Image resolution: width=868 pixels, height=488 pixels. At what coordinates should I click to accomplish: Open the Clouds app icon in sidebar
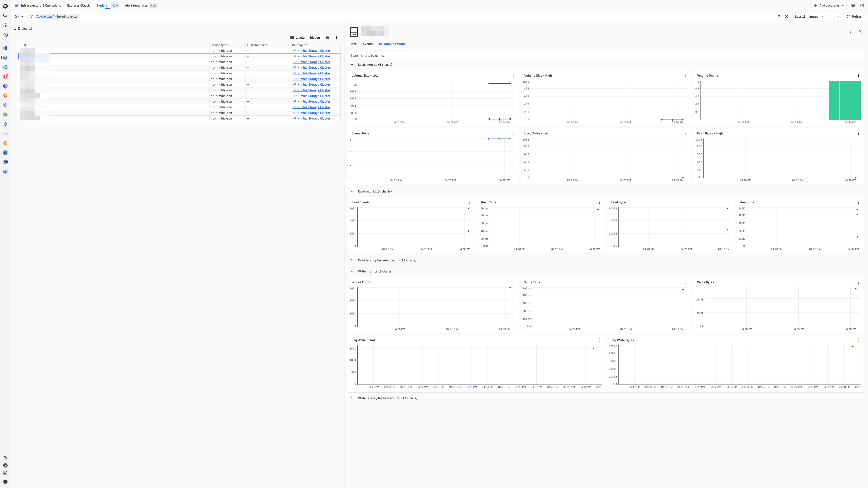click(x=5, y=134)
